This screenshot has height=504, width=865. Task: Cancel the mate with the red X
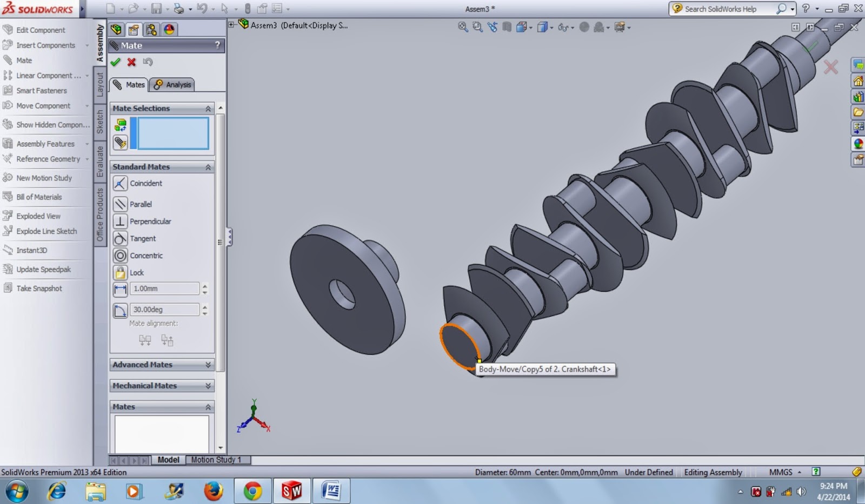(131, 62)
